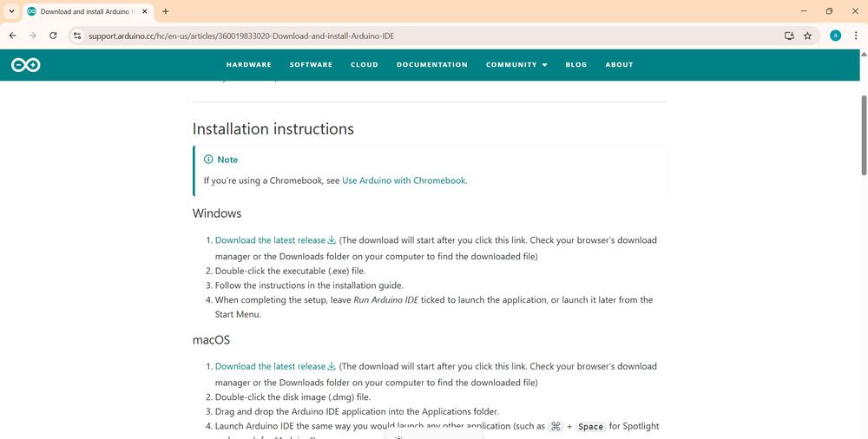Viewport: 868px width, 439px height.
Task: Bookmark this page with the star icon
Action: [x=807, y=36]
